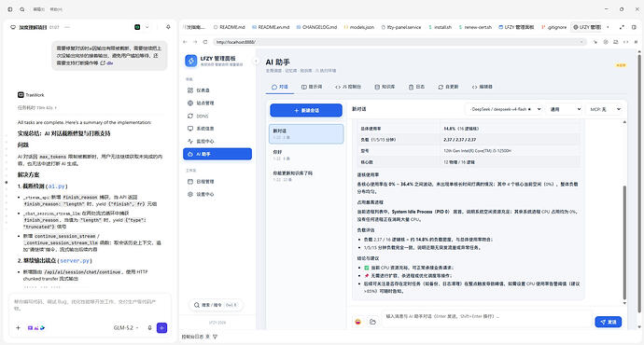Screen dimensions: 644x345
Task: Click the folder icon beside chat input
Action: click(372, 322)
